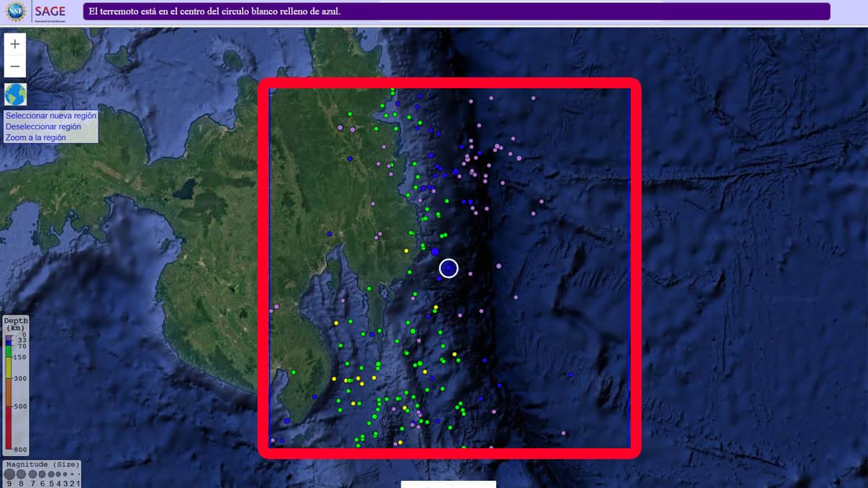The height and width of the screenshot is (488, 868).
Task: Click the magnitude 8 circle in legend
Action: click(x=20, y=475)
